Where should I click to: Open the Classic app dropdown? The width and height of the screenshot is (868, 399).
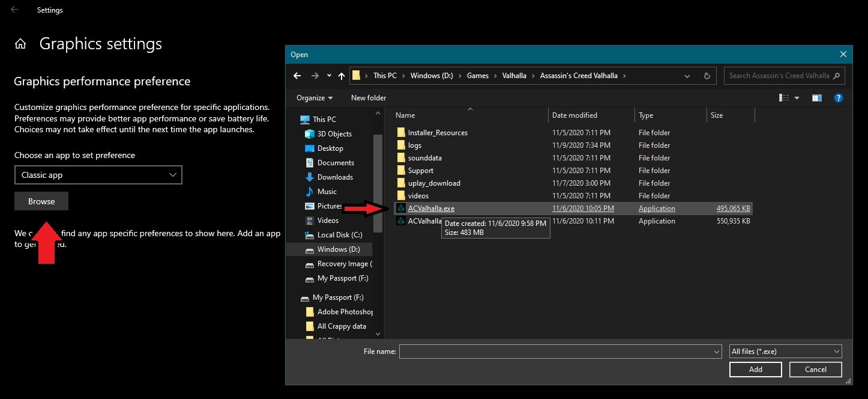tap(98, 175)
